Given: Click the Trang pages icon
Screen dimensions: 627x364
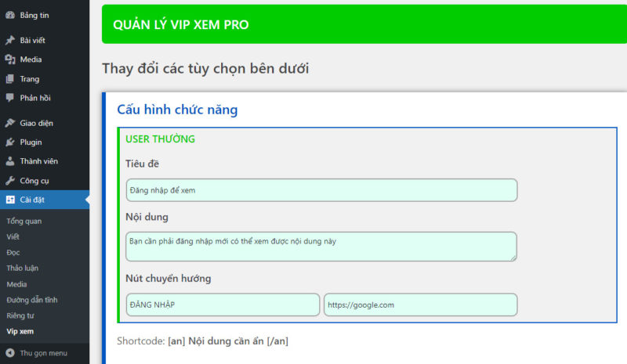Looking at the screenshot, I should pyautogui.click(x=10, y=79).
